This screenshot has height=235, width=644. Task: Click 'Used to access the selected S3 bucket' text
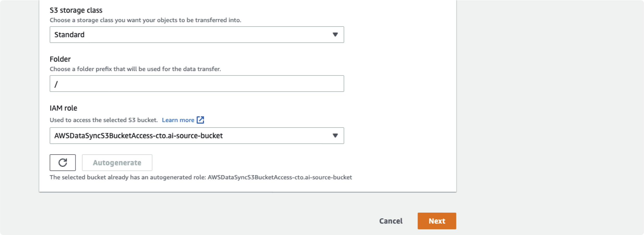104,120
